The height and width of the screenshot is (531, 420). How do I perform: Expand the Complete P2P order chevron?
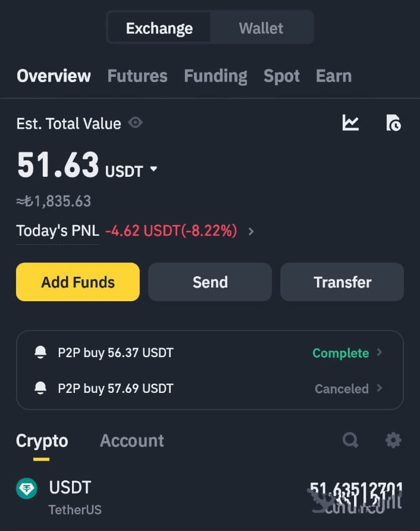(380, 352)
